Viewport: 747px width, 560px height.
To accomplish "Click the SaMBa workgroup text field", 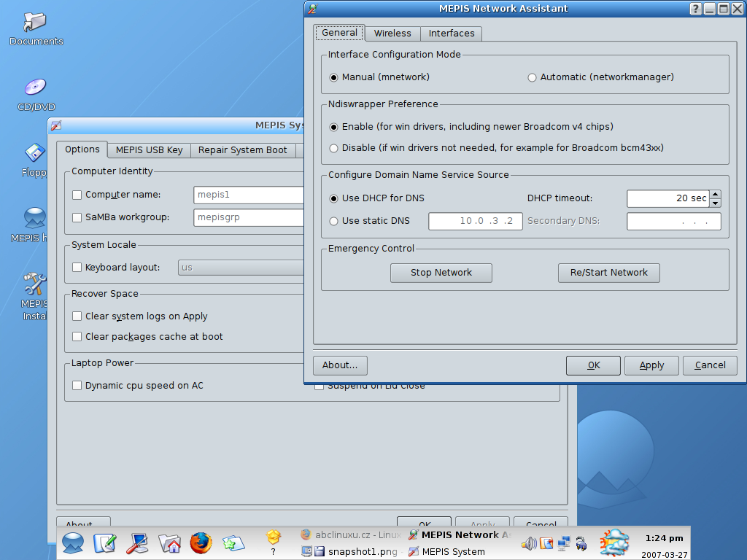I will (x=248, y=217).
